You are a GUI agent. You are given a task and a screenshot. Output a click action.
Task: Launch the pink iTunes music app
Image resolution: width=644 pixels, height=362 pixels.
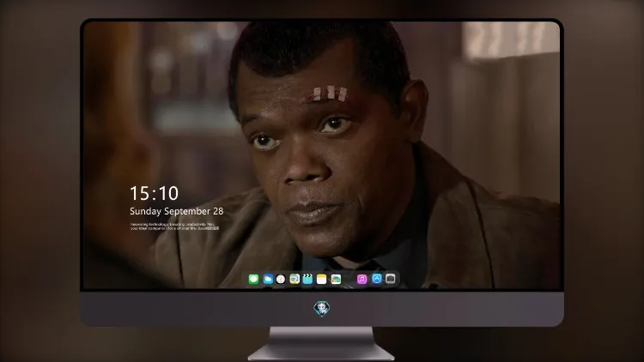click(361, 279)
